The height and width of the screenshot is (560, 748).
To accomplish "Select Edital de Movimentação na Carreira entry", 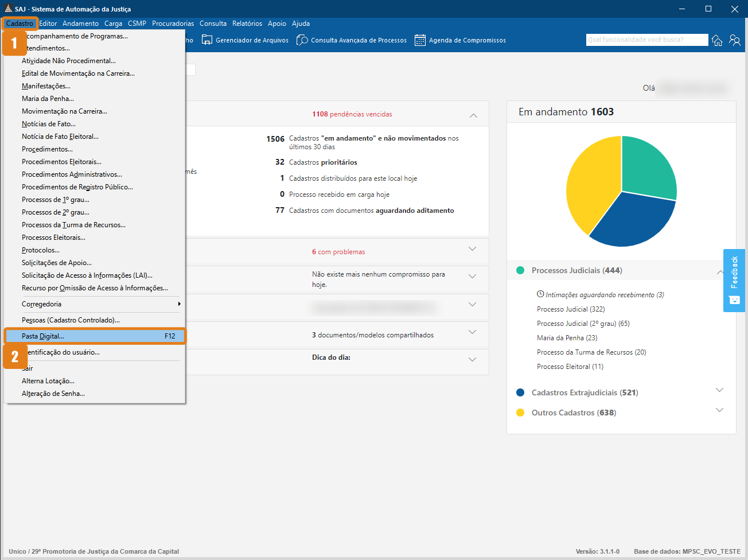I will [95, 73].
